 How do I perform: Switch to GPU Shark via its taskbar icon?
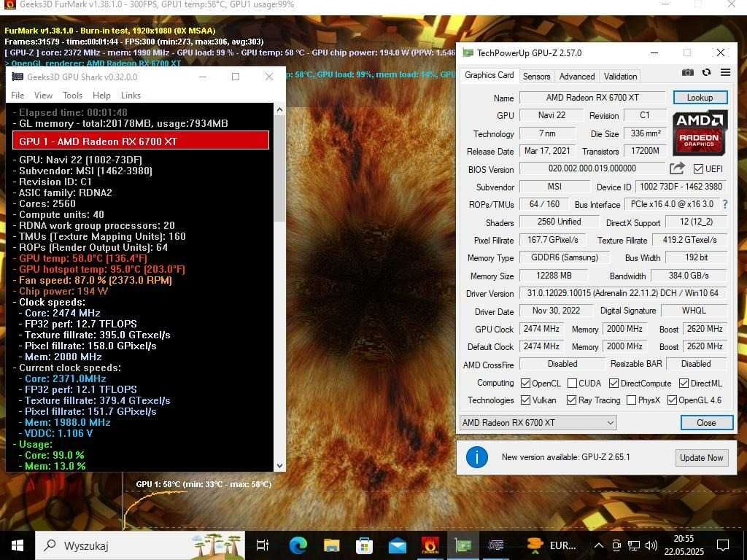pos(496,545)
